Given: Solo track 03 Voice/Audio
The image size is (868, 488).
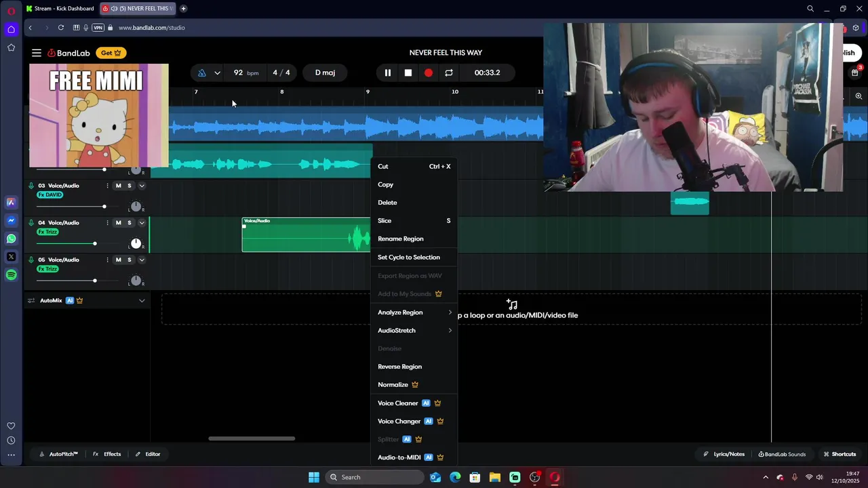Looking at the screenshot, I should tap(130, 186).
